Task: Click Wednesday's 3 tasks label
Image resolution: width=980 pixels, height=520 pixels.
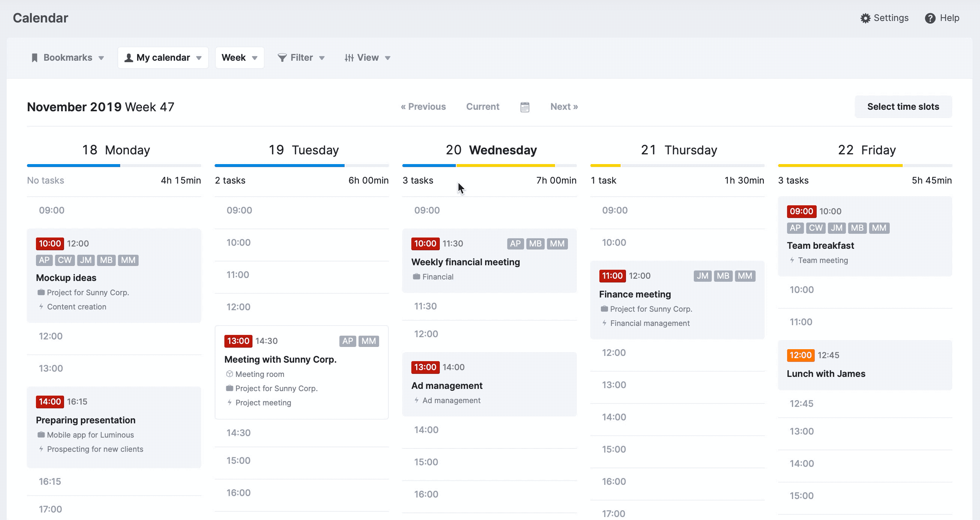Action: coord(418,180)
